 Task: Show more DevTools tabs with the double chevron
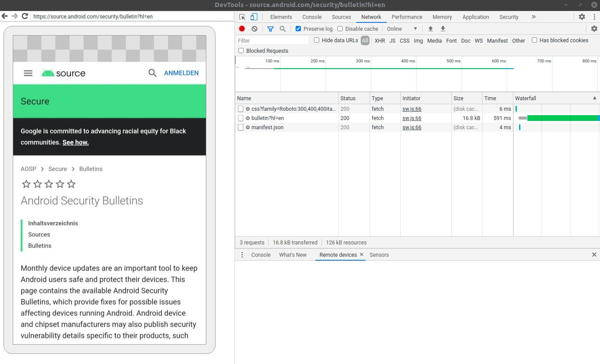pos(534,17)
